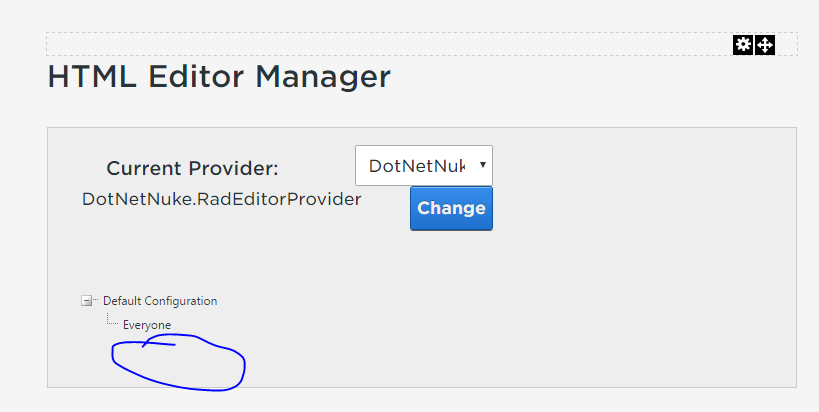Open the module settings gear icon
This screenshot has width=819, height=412.
click(743, 44)
